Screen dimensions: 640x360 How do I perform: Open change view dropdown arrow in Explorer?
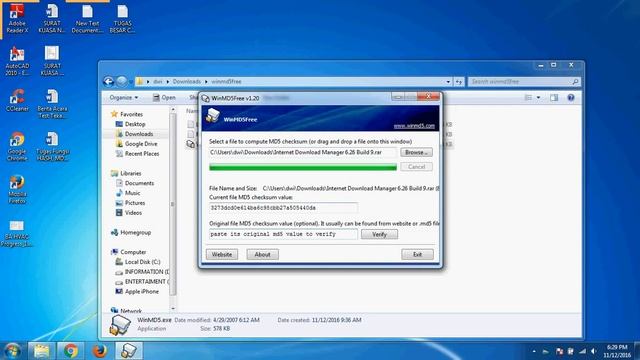538,98
